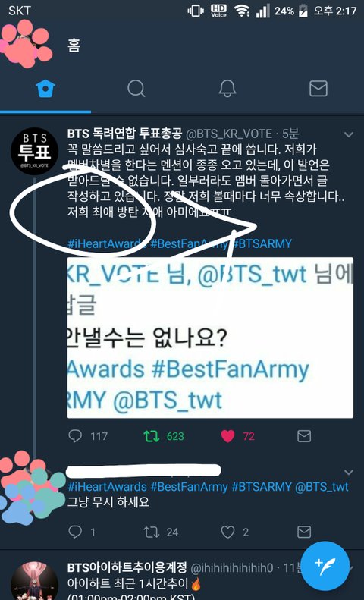Open the #BTSARMY hashtag in first tweet

click(262, 243)
